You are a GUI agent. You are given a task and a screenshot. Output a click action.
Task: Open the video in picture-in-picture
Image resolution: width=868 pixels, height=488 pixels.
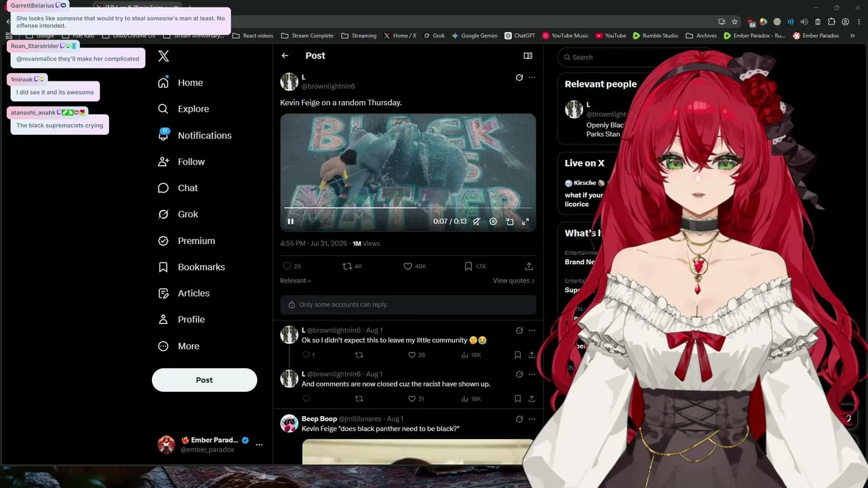pyautogui.click(x=509, y=222)
